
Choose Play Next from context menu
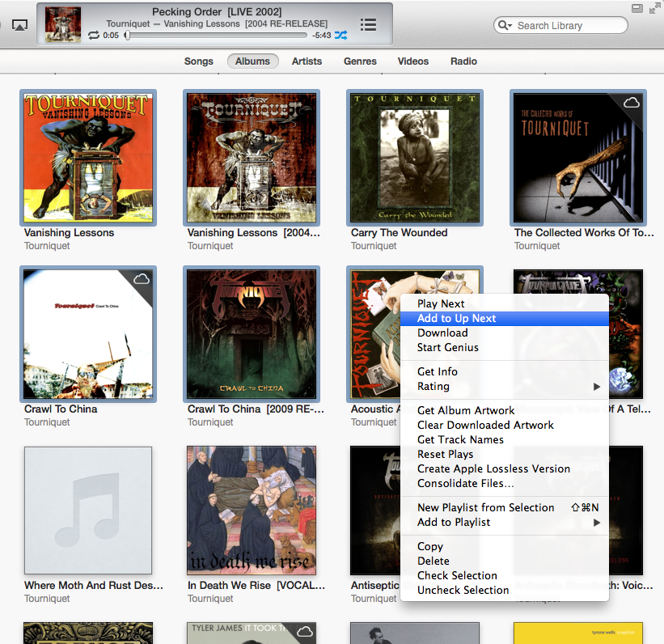tap(505, 303)
